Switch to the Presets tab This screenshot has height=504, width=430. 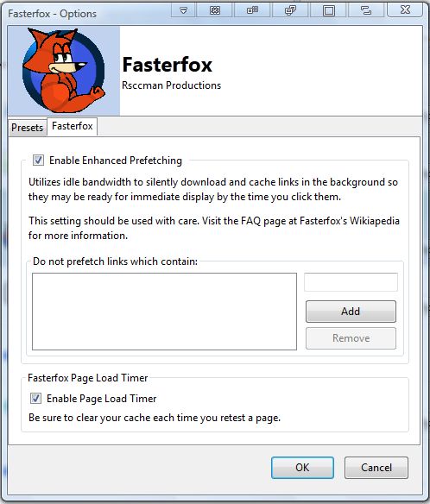(28, 128)
